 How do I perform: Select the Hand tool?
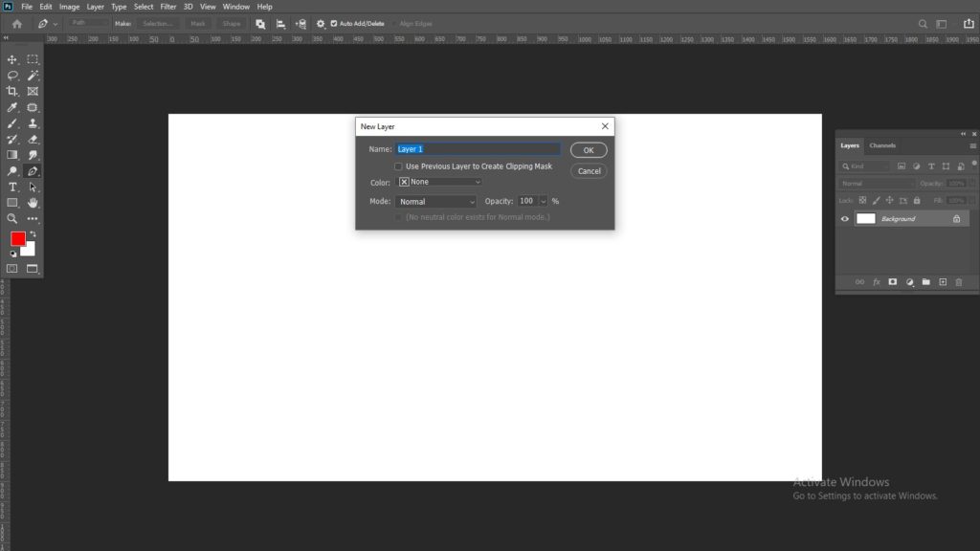33,203
